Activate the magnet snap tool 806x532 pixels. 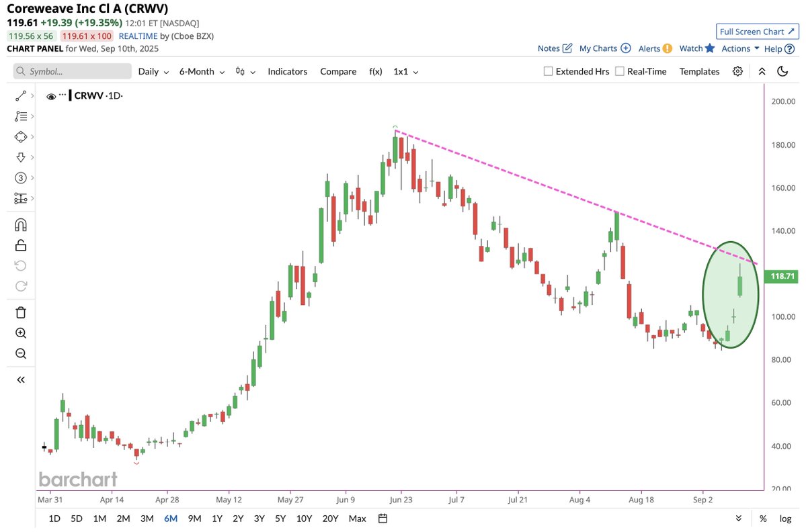click(x=21, y=225)
